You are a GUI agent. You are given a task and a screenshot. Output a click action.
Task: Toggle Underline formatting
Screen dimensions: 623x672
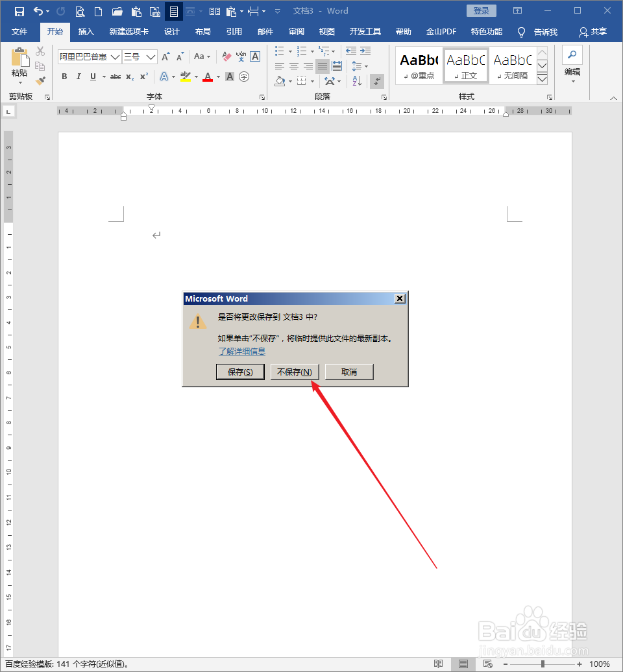coord(93,77)
